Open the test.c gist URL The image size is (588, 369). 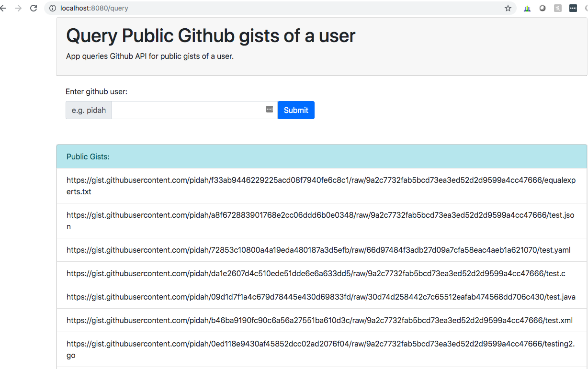pos(316,273)
